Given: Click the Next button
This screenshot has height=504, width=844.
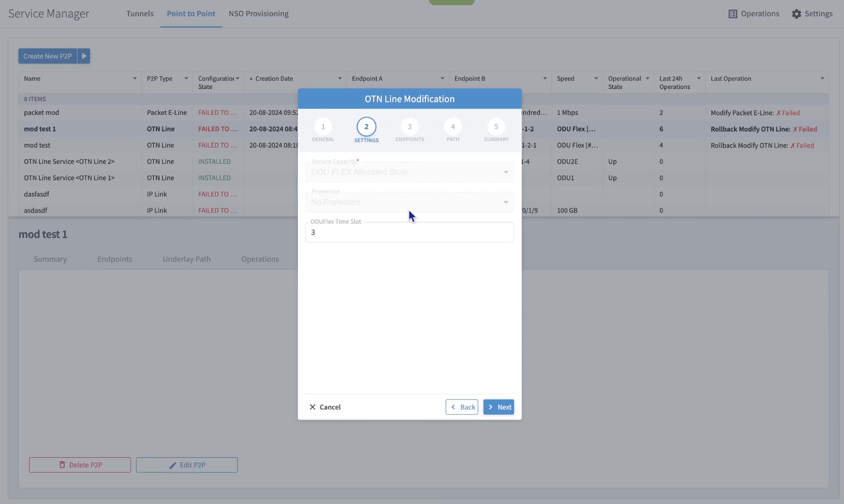Looking at the screenshot, I should click(498, 407).
